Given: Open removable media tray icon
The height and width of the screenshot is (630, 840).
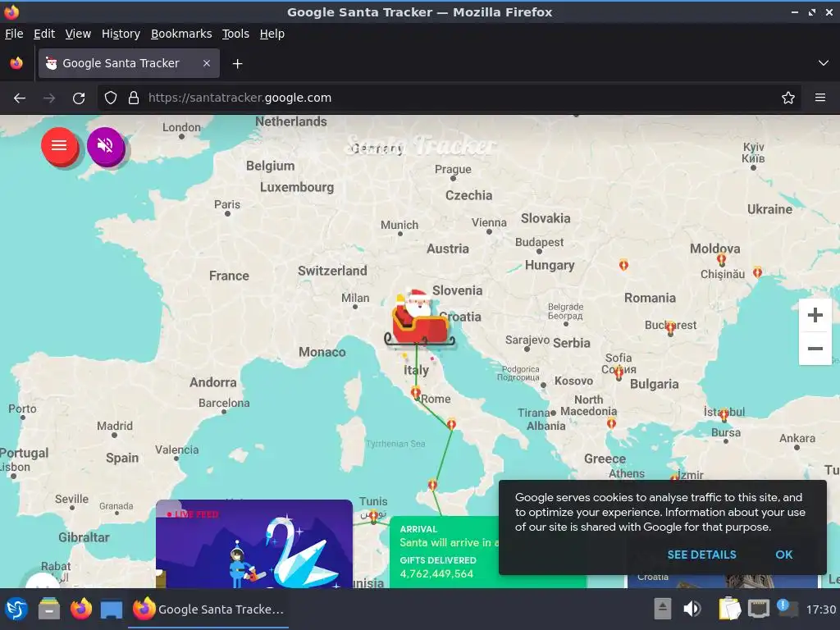Looking at the screenshot, I should coord(663,609).
